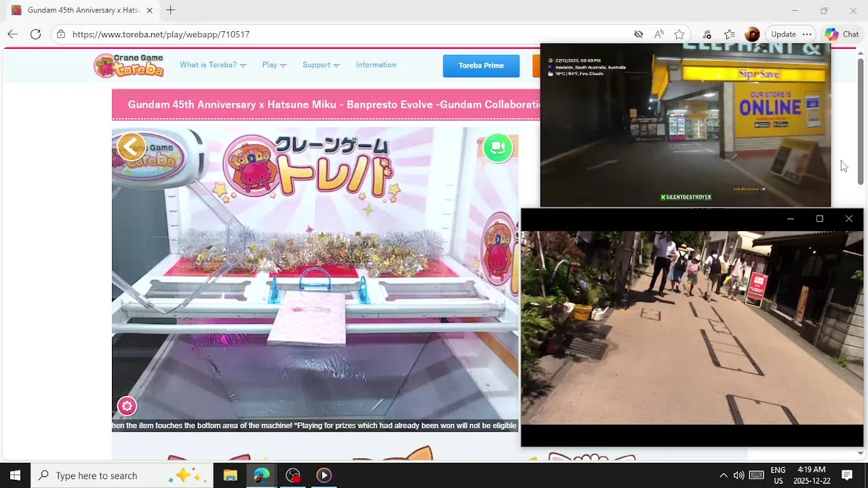Viewport: 868px width, 488px height.
Task: Click the tracking prevention eye icon
Action: click(x=638, y=34)
